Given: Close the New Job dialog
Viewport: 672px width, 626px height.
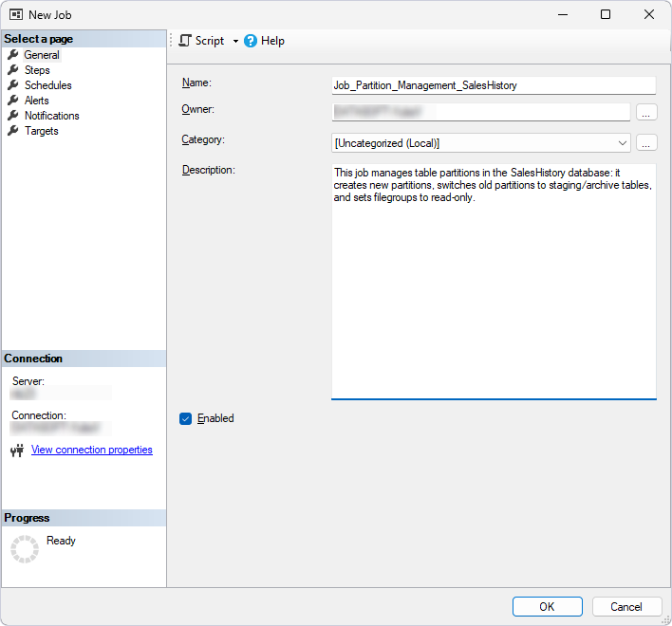Looking at the screenshot, I should [649, 14].
